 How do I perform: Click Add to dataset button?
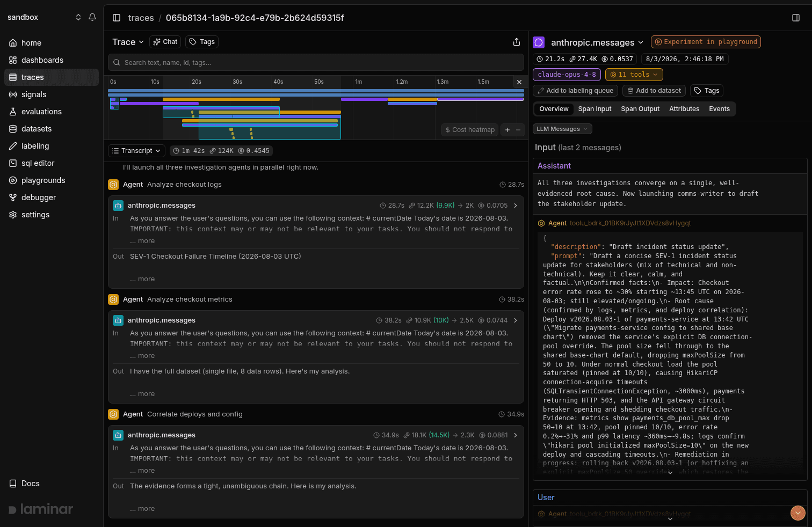tap(654, 91)
